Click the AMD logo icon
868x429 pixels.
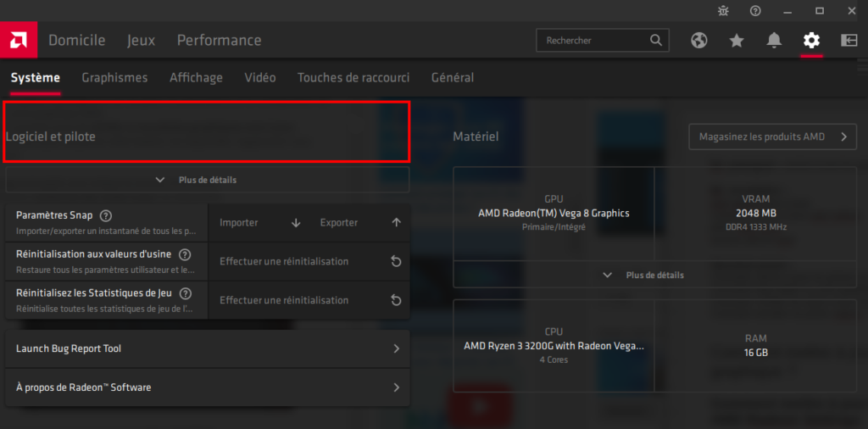pos(19,40)
